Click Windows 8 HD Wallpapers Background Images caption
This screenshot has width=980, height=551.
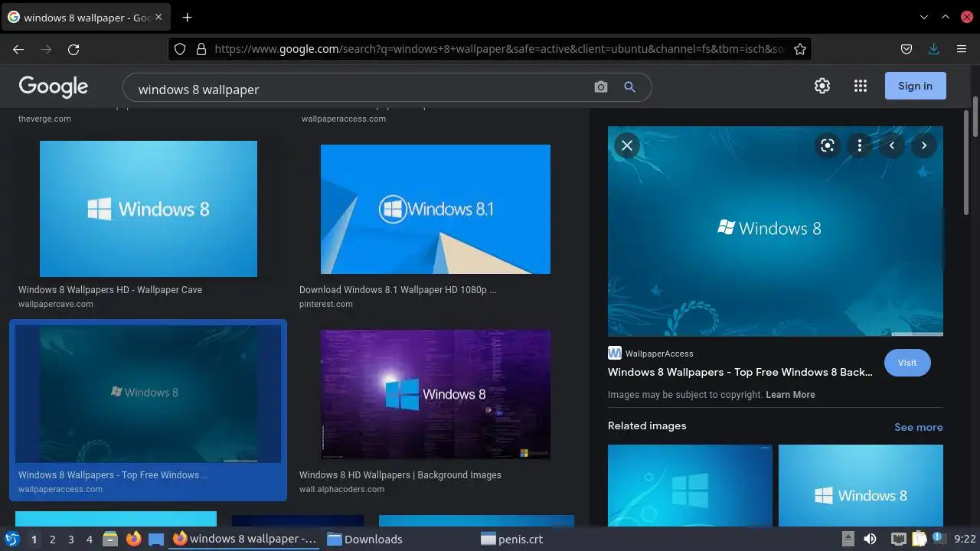(x=400, y=475)
